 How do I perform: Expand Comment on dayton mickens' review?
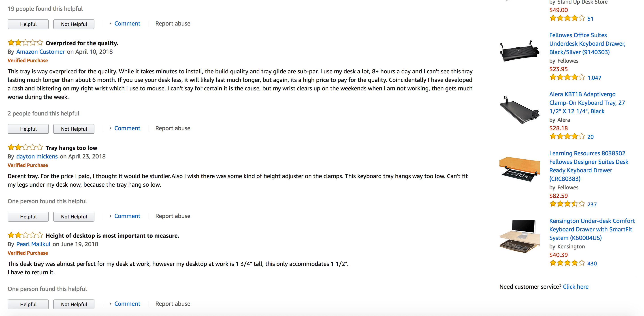coord(127,216)
